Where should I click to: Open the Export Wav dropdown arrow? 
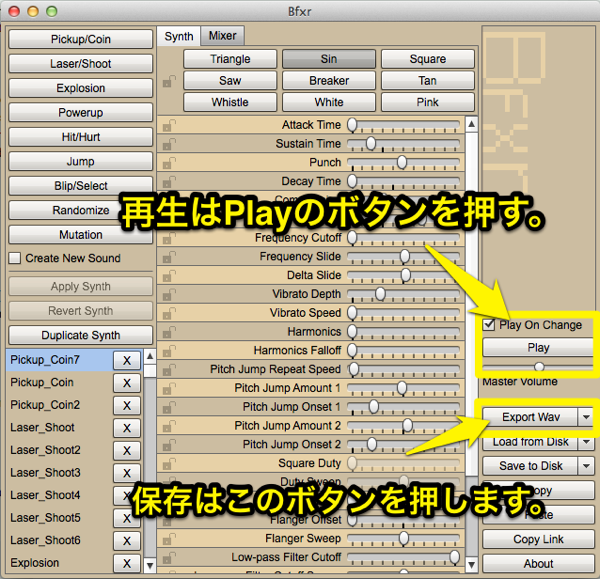[586, 417]
